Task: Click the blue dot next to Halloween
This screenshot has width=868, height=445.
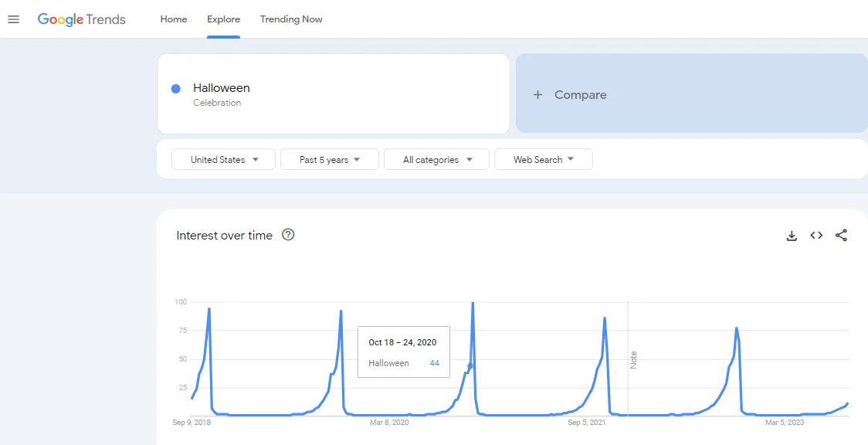Action: tap(176, 89)
